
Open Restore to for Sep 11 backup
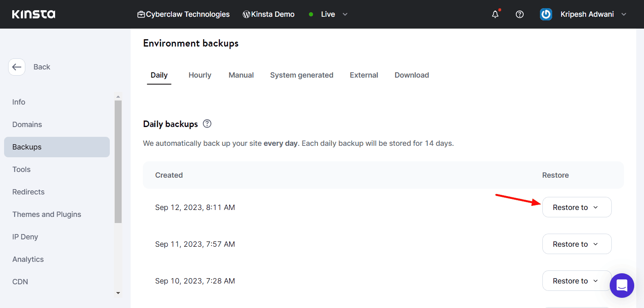point(576,244)
